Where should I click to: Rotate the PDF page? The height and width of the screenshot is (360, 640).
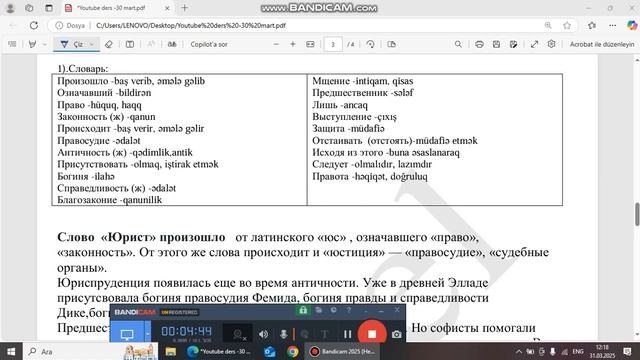coord(370,44)
